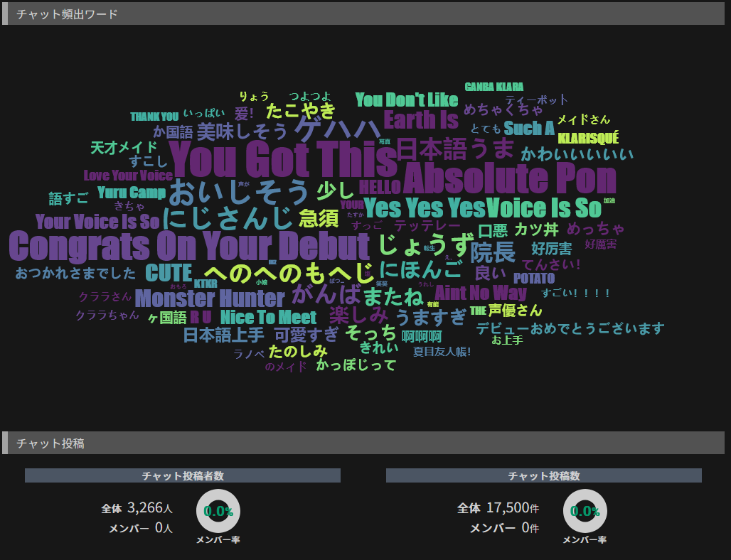731x560 pixels.
Task: Click the word 'かっぽじって'
Action: coord(356,365)
